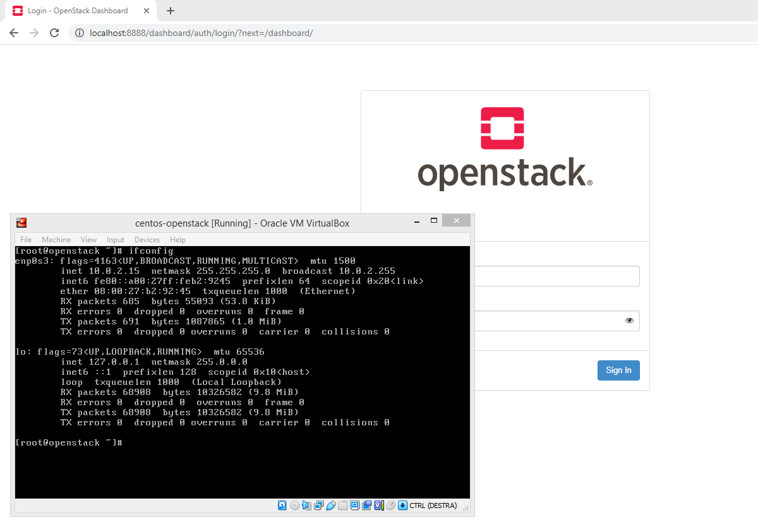This screenshot has height=532, width=758.
Task: Open the Machine menu in VirtualBox
Action: (56, 239)
